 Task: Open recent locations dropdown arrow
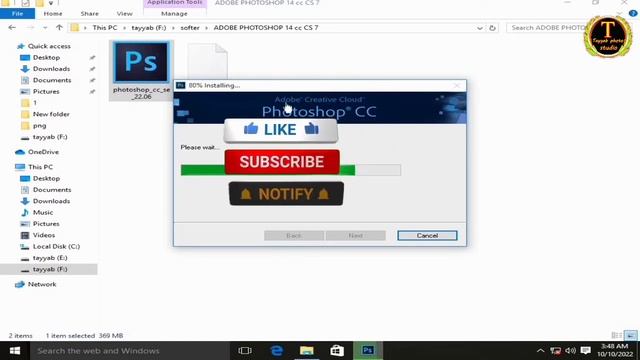(45, 28)
